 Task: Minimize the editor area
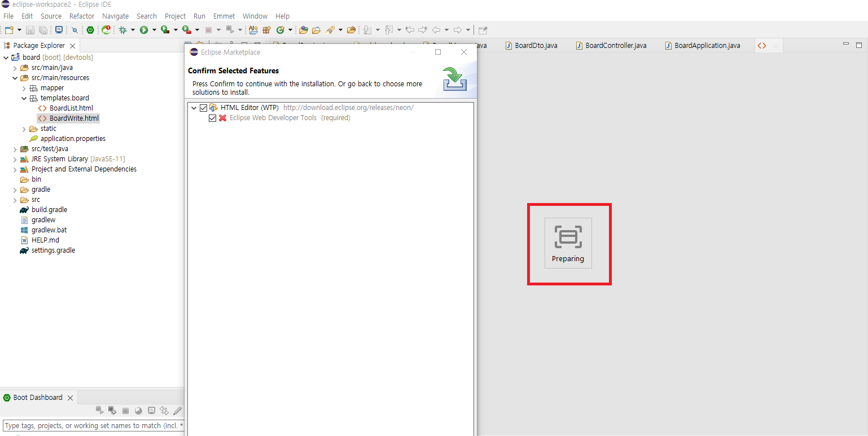[845, 45]
